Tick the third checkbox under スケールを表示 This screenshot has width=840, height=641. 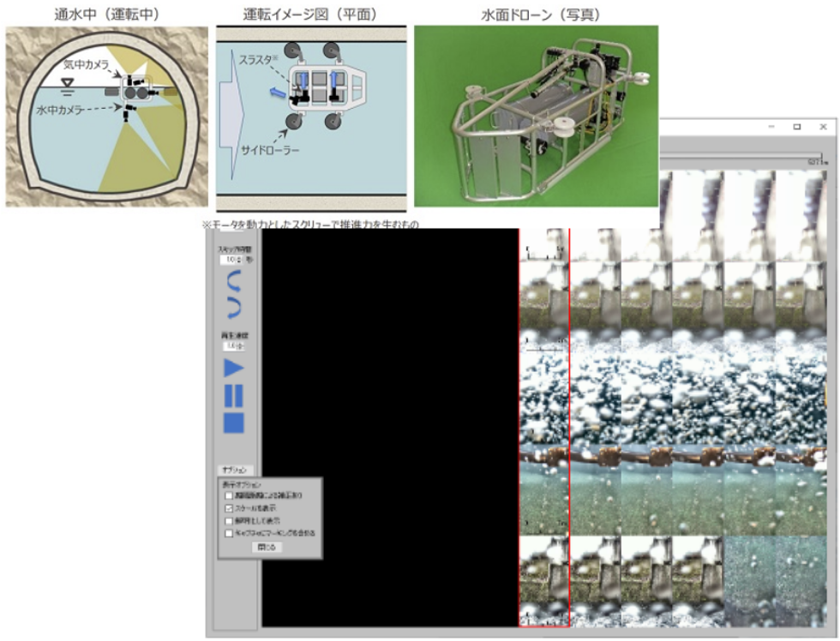click(228, 520)
